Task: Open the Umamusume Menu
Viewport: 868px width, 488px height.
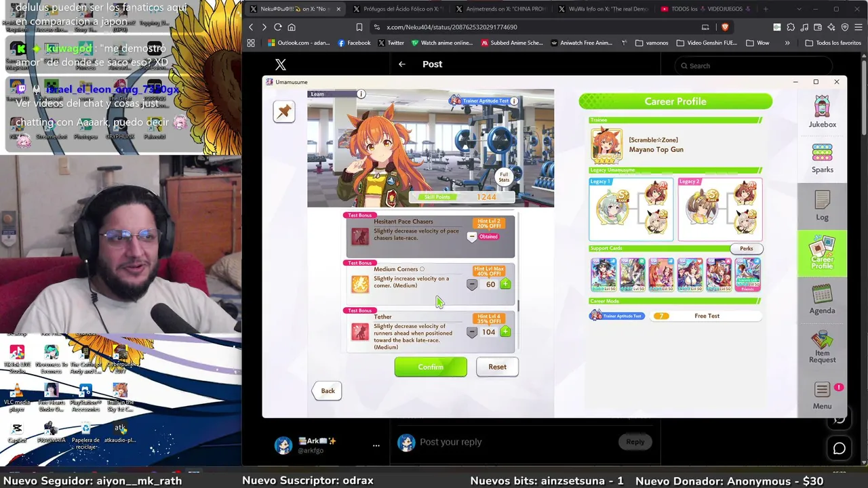Action: (x=822, y=396)
